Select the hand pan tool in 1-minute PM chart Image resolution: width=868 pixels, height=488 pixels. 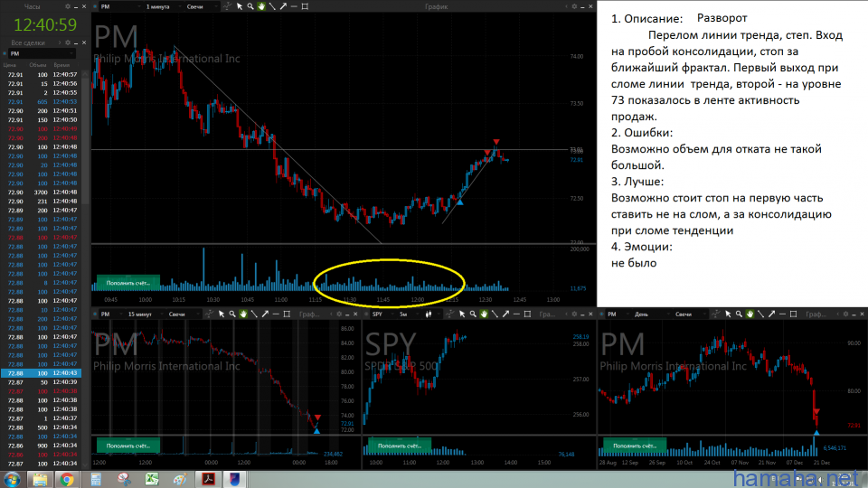point(261,6)
